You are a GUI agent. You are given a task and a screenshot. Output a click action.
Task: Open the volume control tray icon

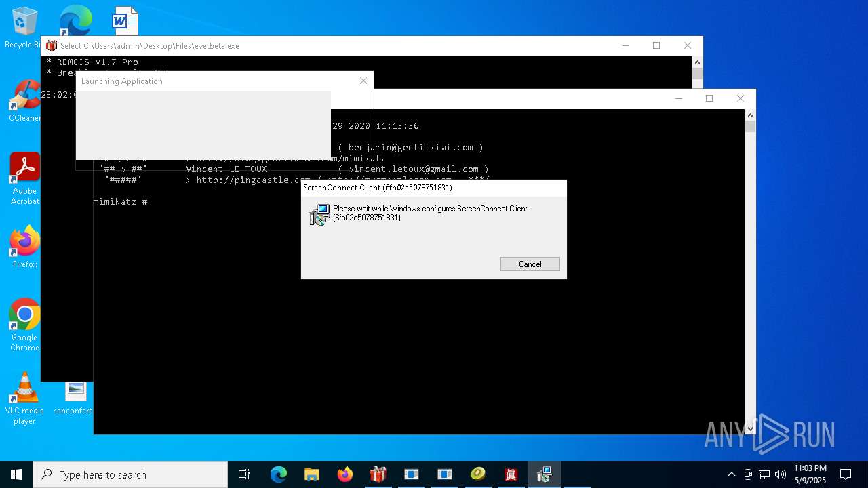point(781,474)
